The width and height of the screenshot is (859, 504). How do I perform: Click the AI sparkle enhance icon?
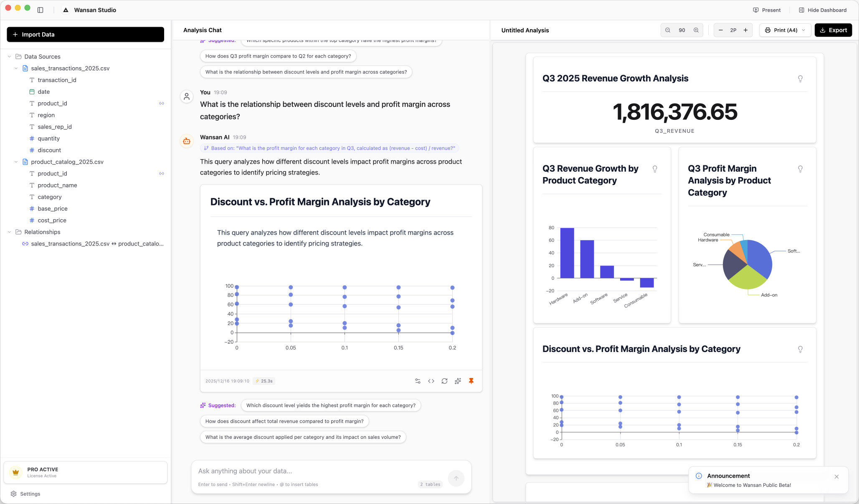coord(458,381)
